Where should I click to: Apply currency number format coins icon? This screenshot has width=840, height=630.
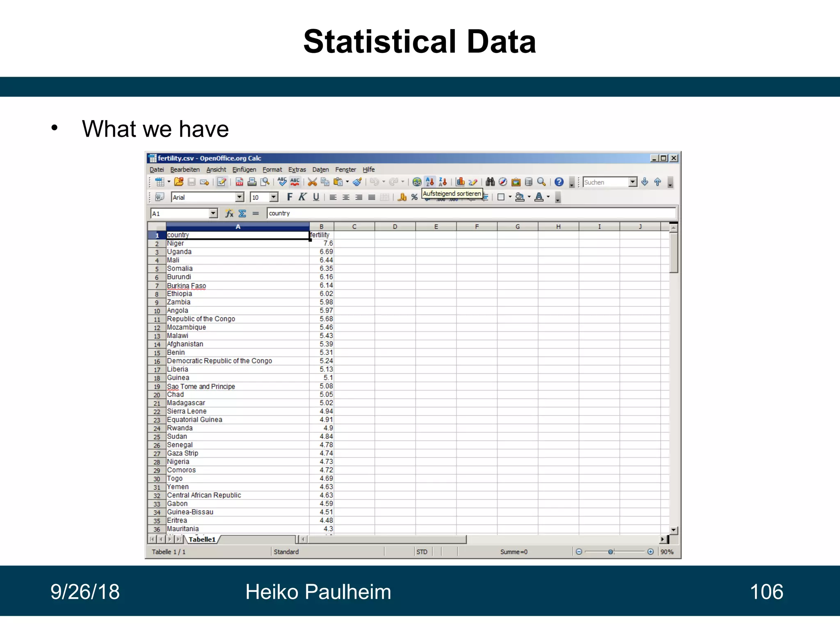pos(402,197)
